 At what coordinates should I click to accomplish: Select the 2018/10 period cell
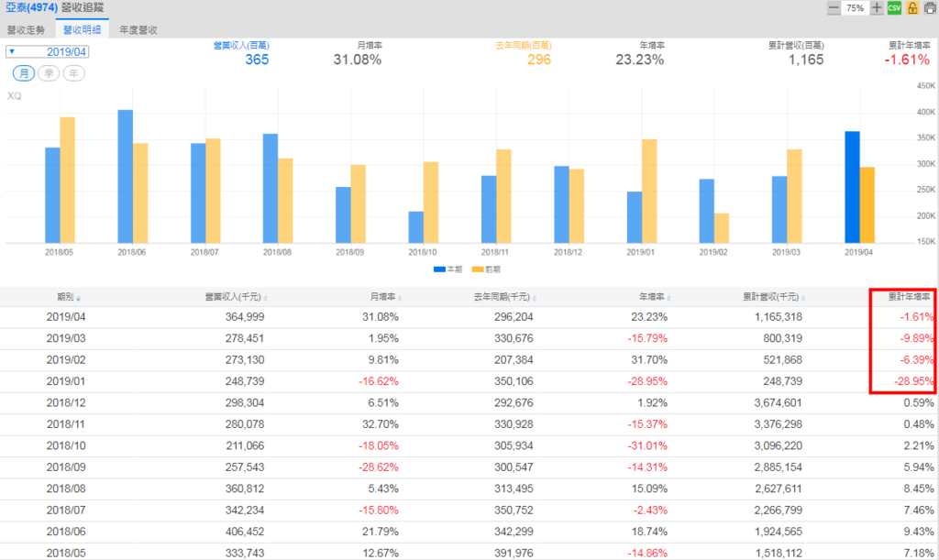[66, 446]
